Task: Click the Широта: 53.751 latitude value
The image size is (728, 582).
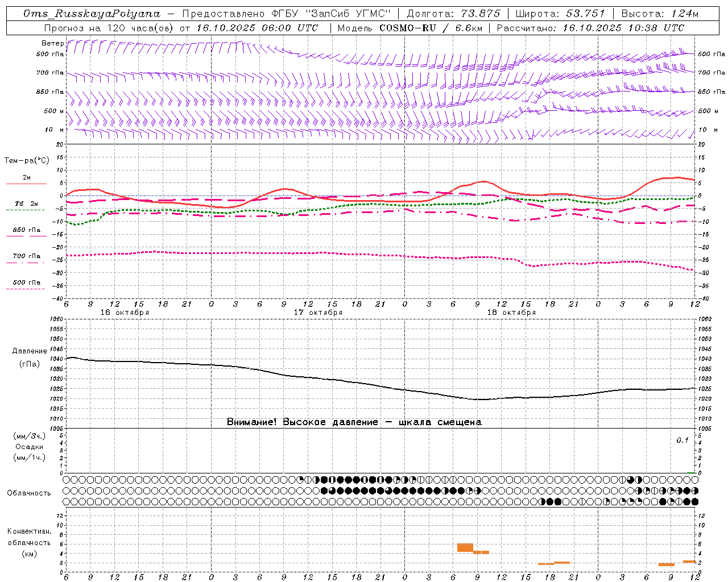Action: click(561, 14)
